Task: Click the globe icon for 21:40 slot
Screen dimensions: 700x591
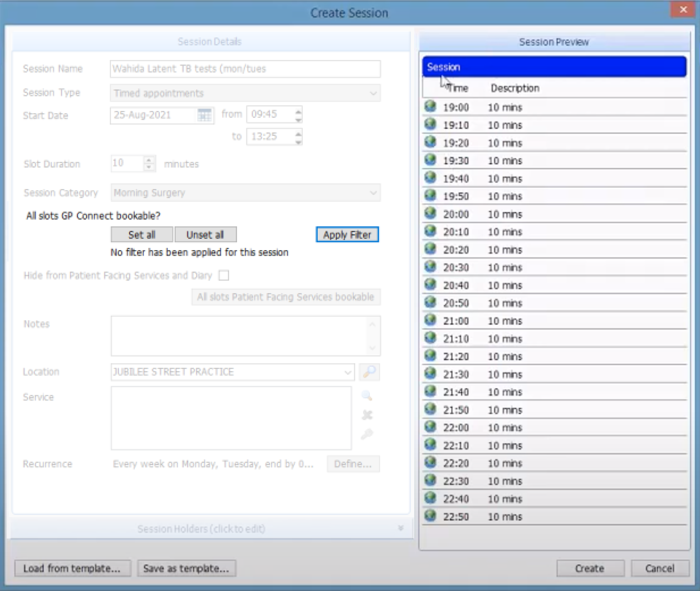Action: 430,391
